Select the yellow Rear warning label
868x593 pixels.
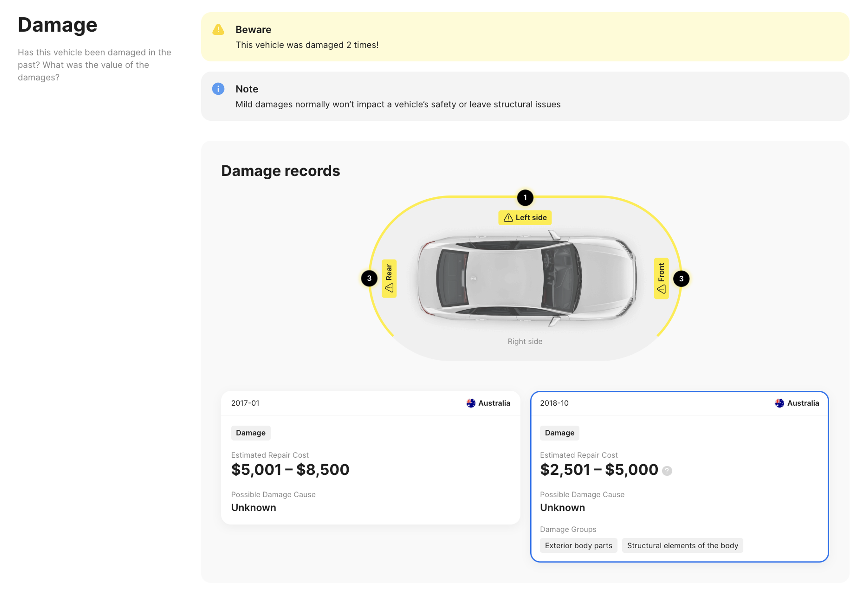click(389, 278)
